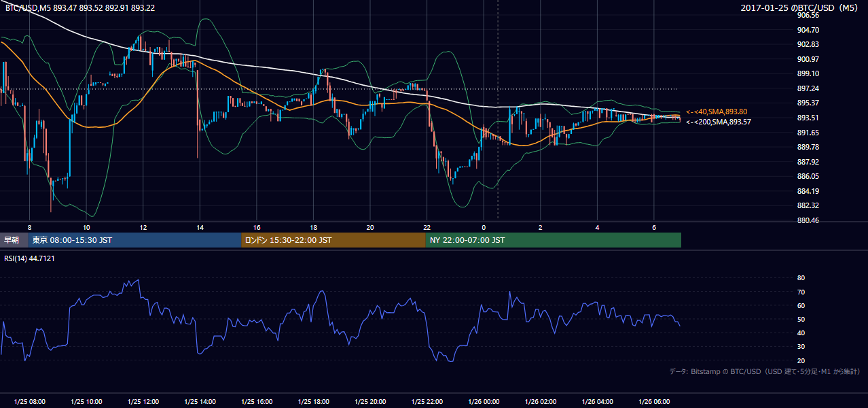The height and width of the screenshot is (408, 868).
Task: Click hour 10 on the price chart time axis
Action: coord(86,227)
